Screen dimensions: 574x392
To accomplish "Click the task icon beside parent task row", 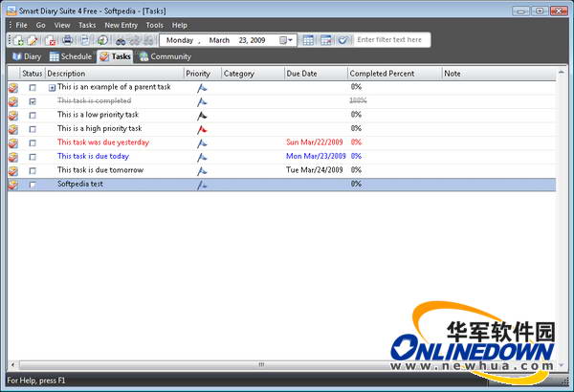I will [x=13, y=88].
